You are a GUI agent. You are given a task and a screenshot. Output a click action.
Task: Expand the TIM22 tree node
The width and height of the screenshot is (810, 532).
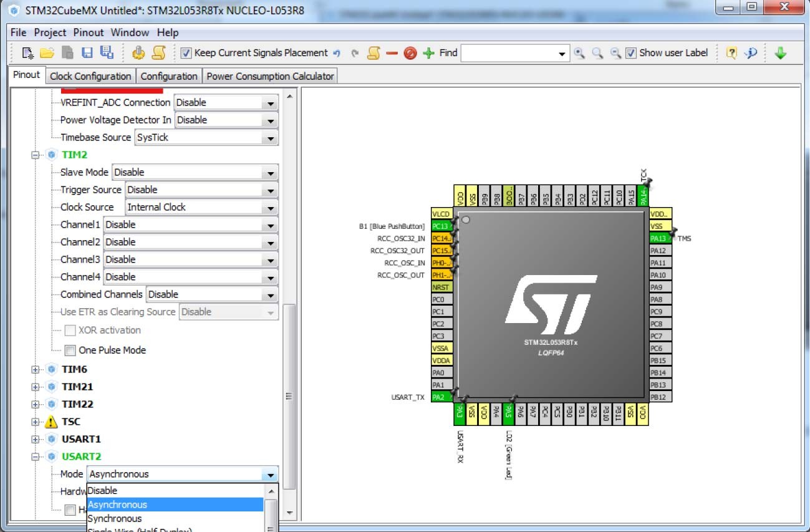coord(36,405)
